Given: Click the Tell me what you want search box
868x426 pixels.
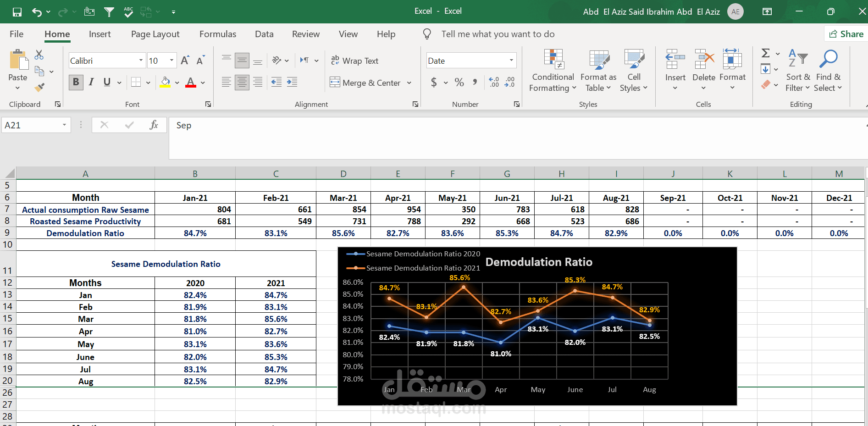Looking at the screenshot, I should (498, 34).
